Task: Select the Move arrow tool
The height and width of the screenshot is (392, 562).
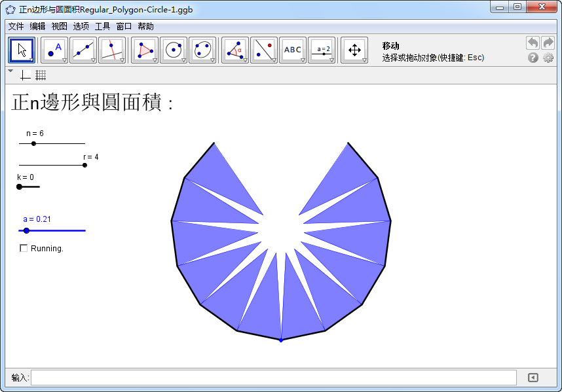Action: pos(22,50)
